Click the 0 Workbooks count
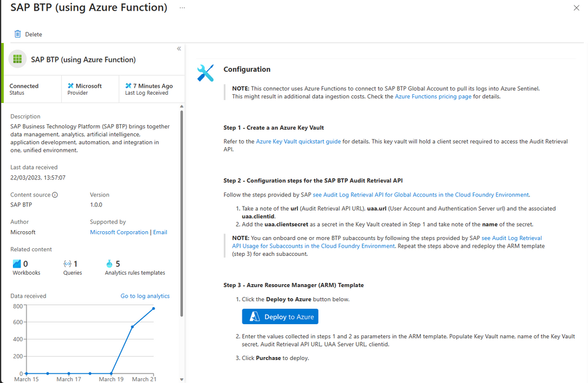Image resolution: width=588 pixels, height=383 pixels. tap(25, 264)
